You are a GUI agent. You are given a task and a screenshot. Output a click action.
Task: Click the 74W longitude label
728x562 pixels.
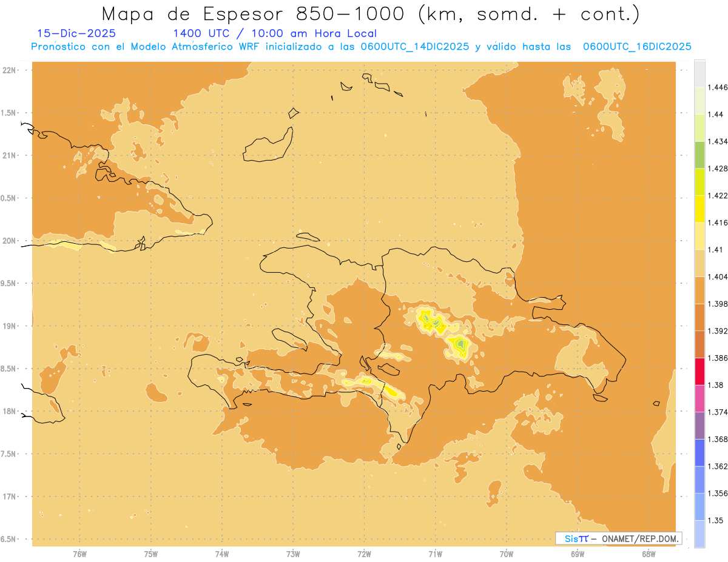pyautogui.click(x=222, y=554)
